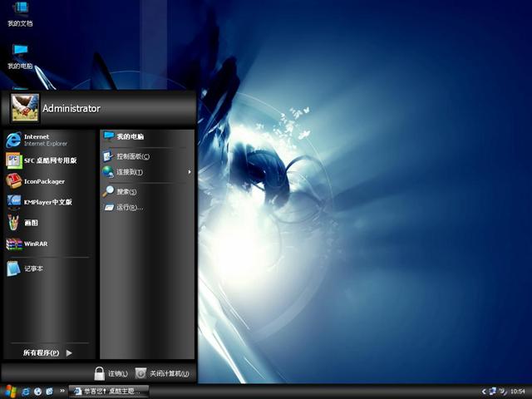Expand the quick launch overflow chevron
532x399 pixels.
(x=62, y=391)
